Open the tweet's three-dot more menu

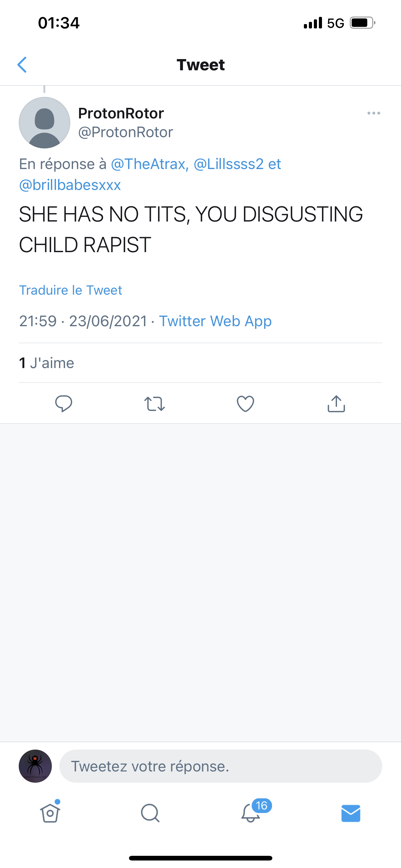(374, 113)
